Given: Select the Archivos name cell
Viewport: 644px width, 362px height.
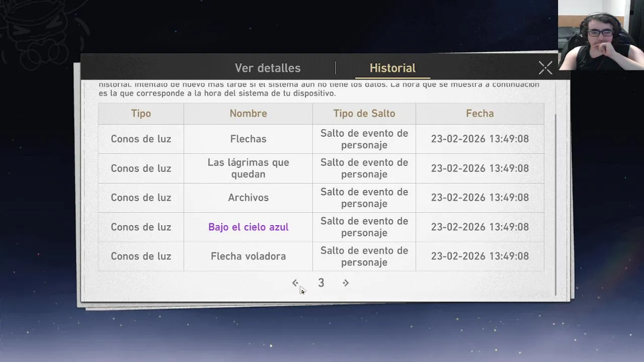Looking at the screenshot, I should click(248, 198).
